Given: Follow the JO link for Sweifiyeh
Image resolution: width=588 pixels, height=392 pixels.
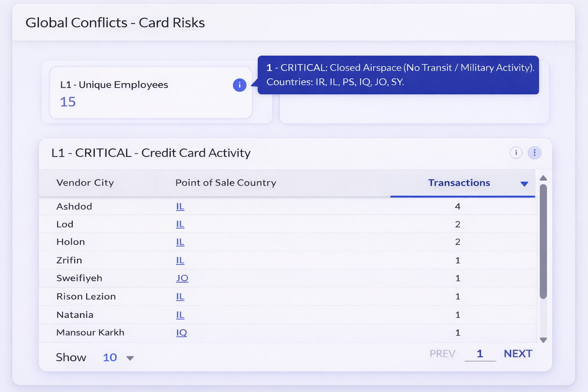Looking at the screenshot, I should click(x=182, y=278).
